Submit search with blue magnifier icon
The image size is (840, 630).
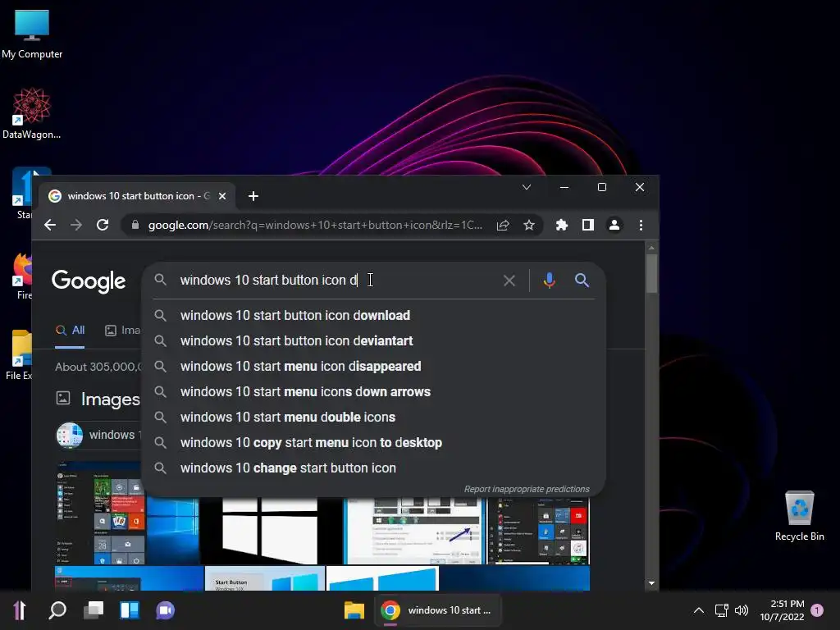point(582,281)
